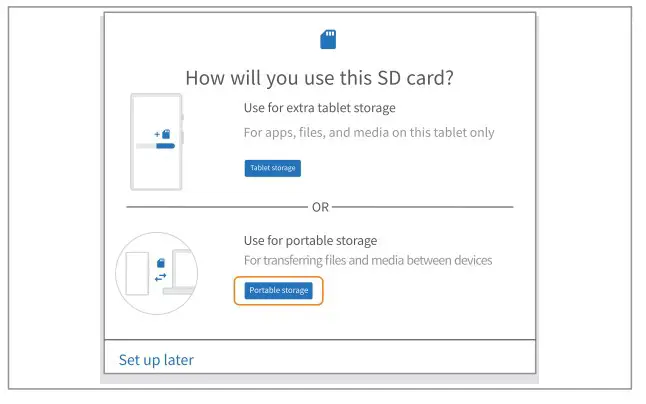The image size is (646, 404).
Task: Tap the Set up later link
Action: (x=156, y=359)
